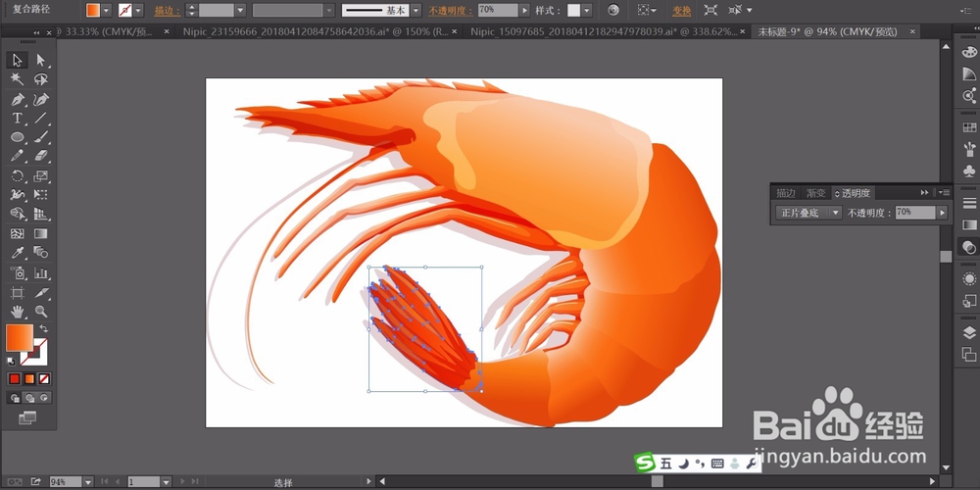Open zoom level dropdown in status bar
This screenshot has width=980, height=490.
pyautogui.click(x=88, y=481)
